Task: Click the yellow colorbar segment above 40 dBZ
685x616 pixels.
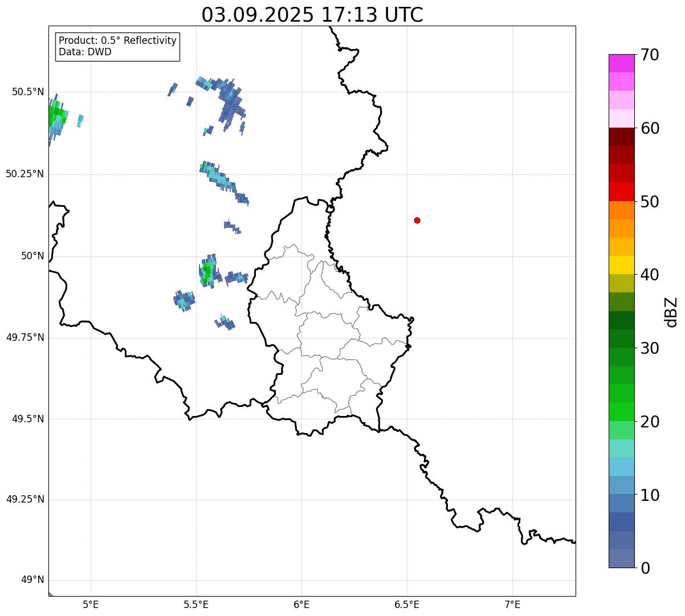Action: coord(621,265)
